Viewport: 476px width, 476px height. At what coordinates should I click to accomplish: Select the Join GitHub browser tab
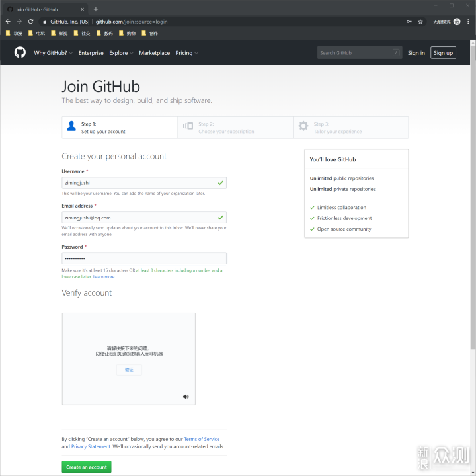tap(46, 9)
